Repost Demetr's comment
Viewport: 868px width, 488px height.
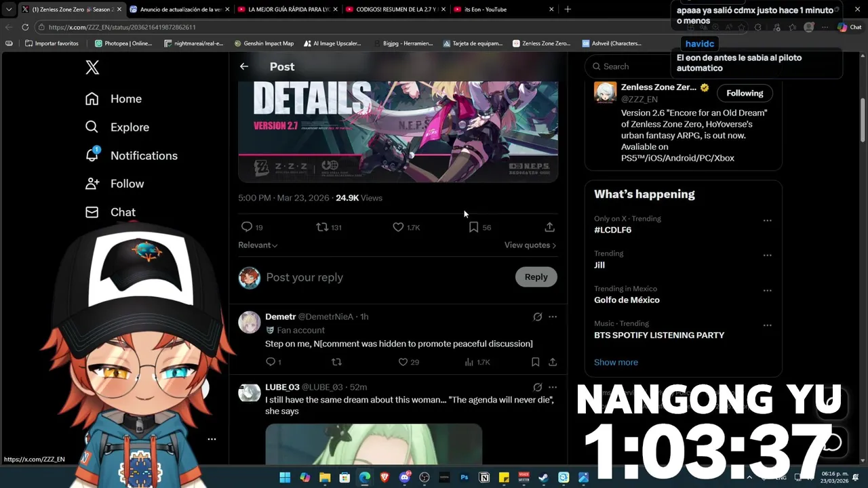tap(336, 363)
